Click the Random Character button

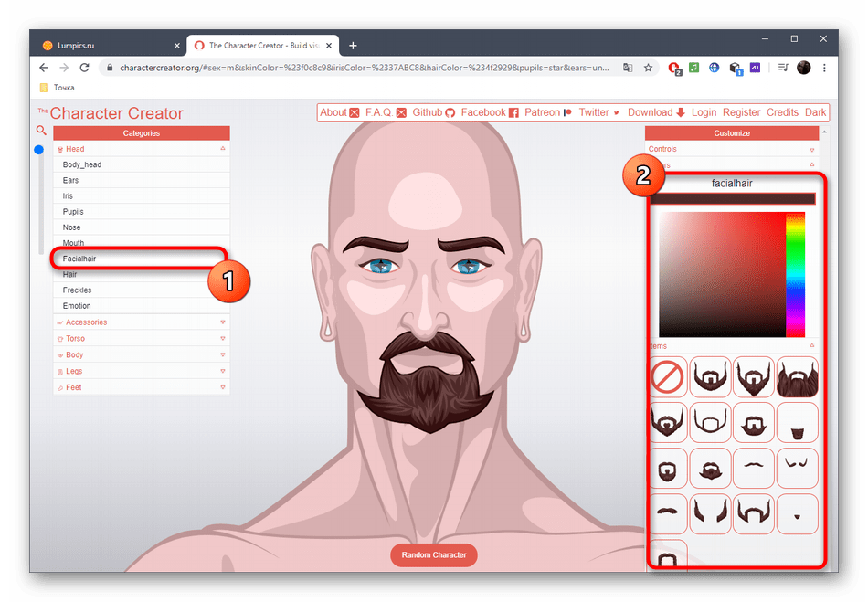tap(434, 555)
